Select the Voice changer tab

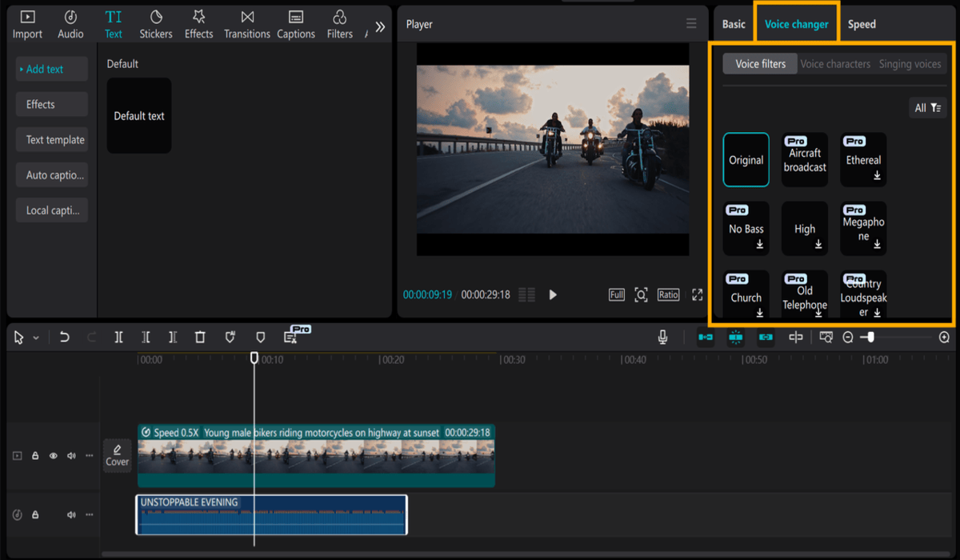click(x=797, y=24)
